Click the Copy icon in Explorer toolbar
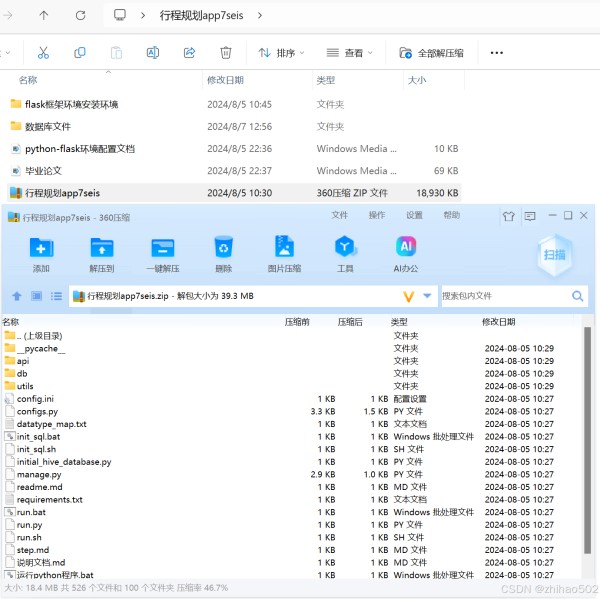 click(80, 53)
